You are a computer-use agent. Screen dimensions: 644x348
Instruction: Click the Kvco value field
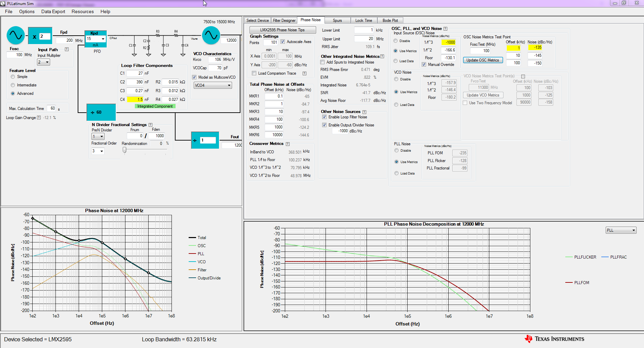pos(215,60)
